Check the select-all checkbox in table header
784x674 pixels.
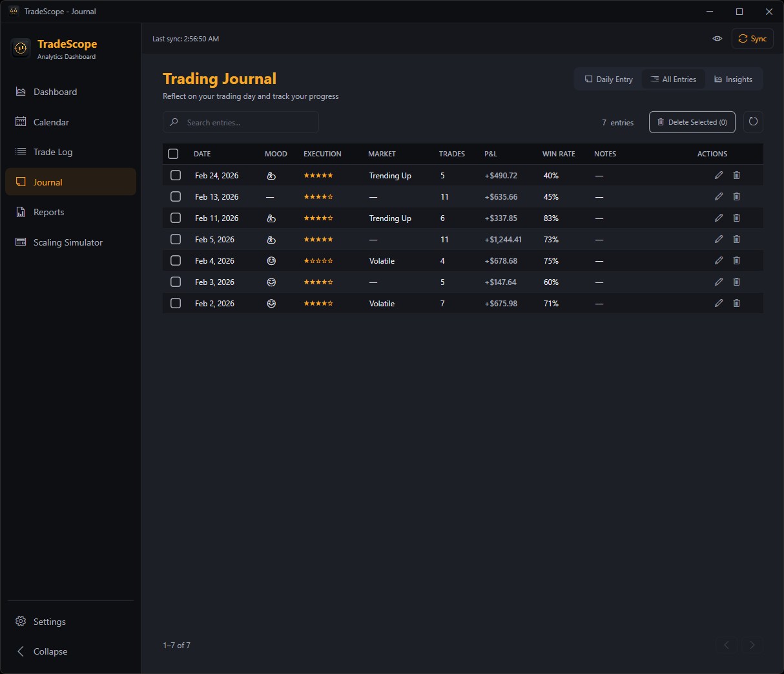pyautogui.click(x=173, y=154)
